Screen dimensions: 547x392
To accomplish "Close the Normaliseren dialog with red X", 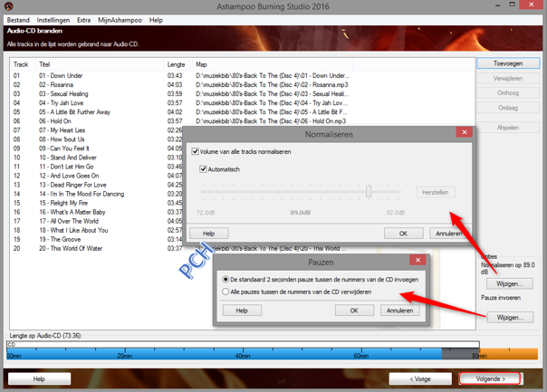I will (465, 132).
